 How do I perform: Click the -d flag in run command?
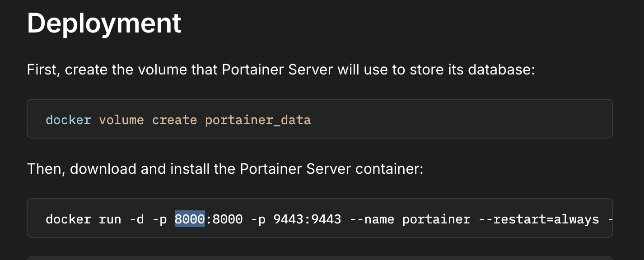click(x=136, y=219)
